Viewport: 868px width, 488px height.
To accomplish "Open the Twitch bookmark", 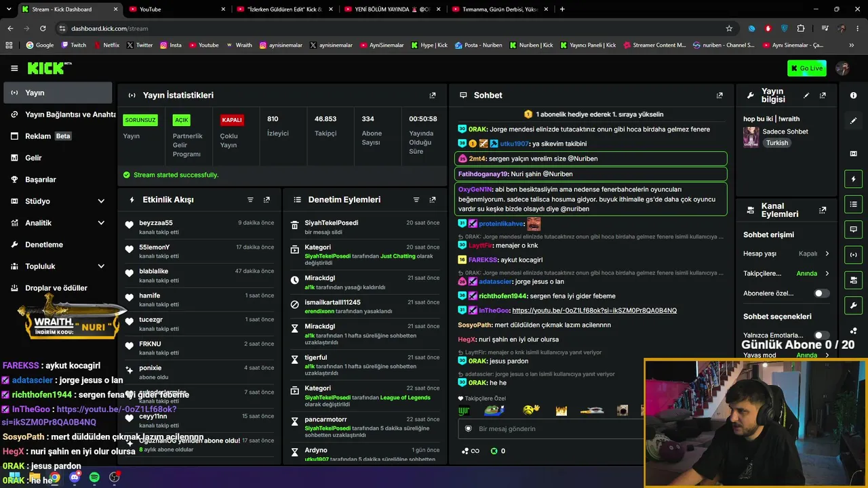I will point(74,45).
